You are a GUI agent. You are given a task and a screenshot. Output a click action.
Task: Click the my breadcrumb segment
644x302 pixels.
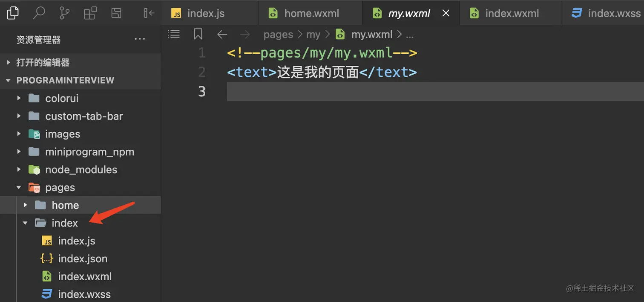pyautogui.click(x=313, y=35)
